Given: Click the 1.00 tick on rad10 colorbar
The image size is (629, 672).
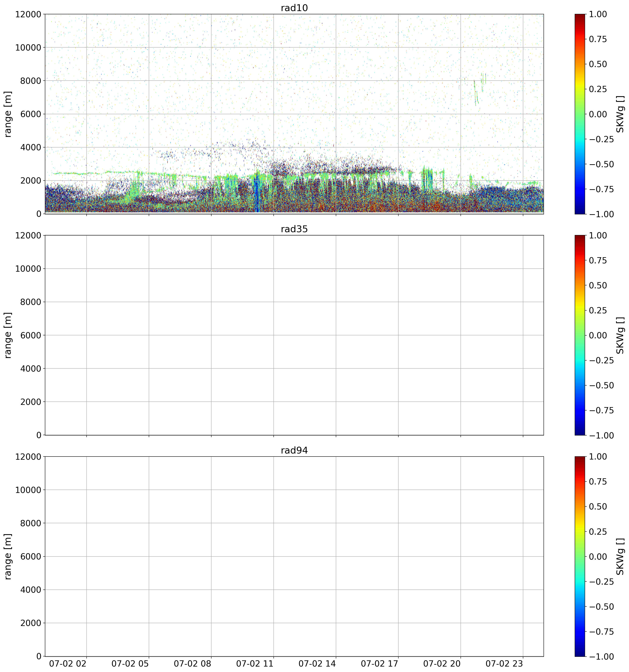Looking at the screenshot, I should [x=598, y=14].
